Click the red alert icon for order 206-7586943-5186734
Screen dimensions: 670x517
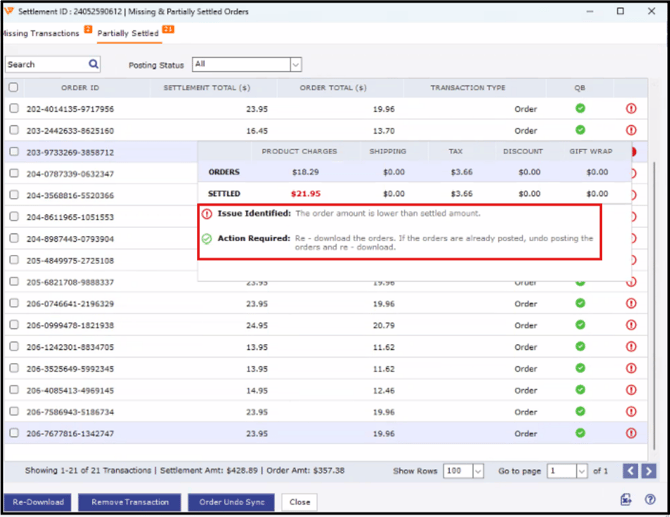click(631, 412)
